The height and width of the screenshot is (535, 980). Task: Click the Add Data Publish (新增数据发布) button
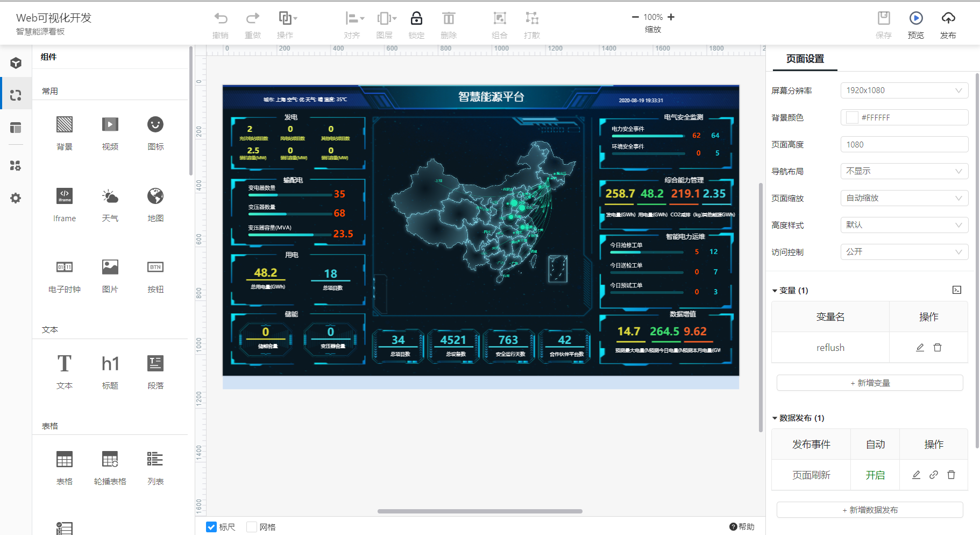coord(870,510)
